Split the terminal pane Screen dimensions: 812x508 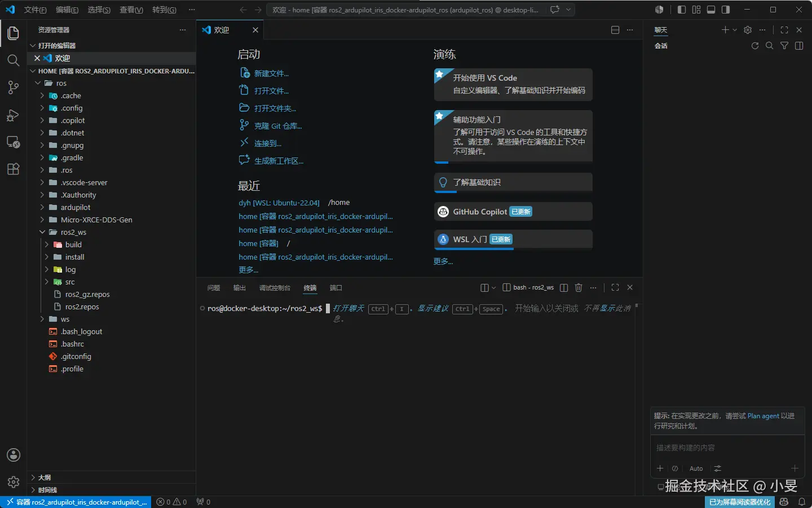pos(564,288)
